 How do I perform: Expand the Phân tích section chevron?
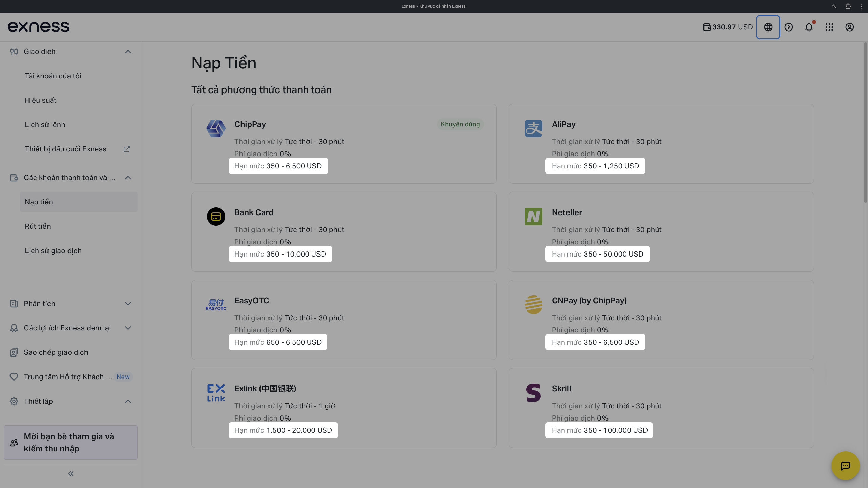(x=128, y=304)
